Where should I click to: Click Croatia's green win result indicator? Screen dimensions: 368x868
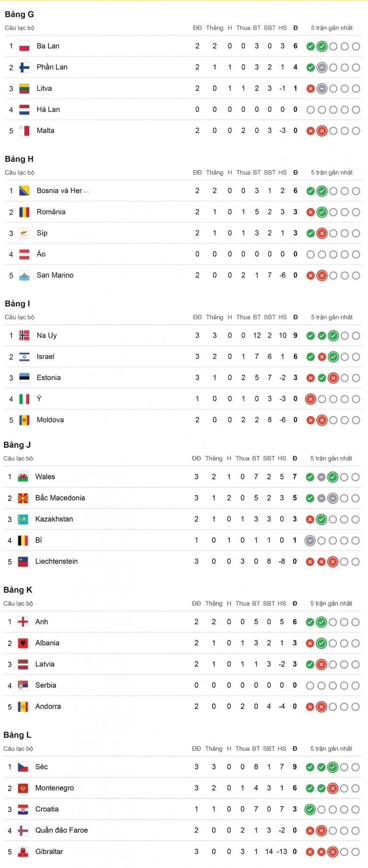(310, 810)
